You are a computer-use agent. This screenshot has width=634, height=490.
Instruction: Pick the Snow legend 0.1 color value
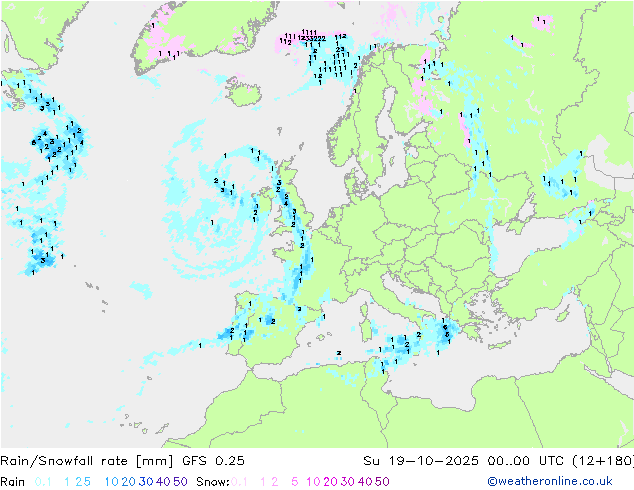239,482
